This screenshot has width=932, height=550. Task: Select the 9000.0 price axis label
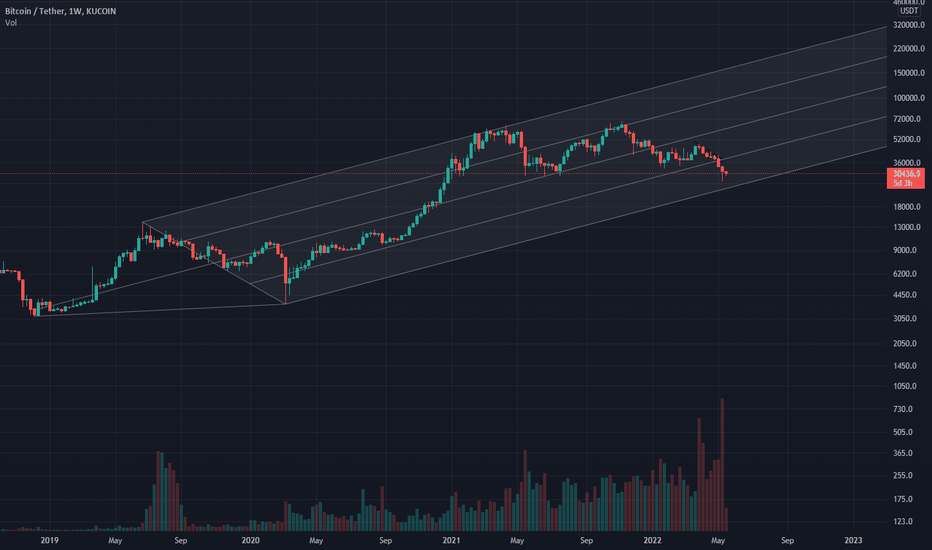pyautogui.click(x=905, y=250)
